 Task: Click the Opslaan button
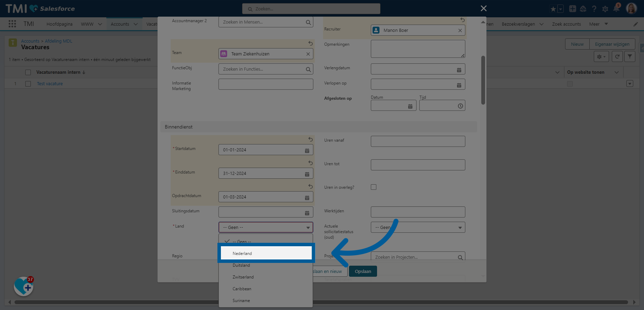point(363,271)
